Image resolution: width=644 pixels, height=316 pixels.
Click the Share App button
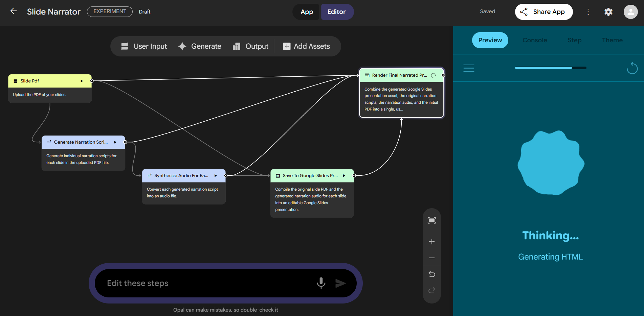(543, 12)
